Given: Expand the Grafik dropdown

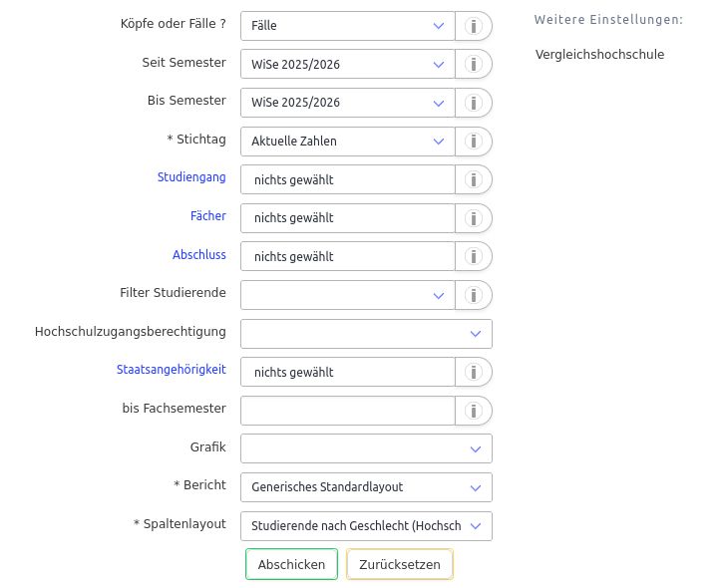Looking at the screenshot, I should coord(366,449).
